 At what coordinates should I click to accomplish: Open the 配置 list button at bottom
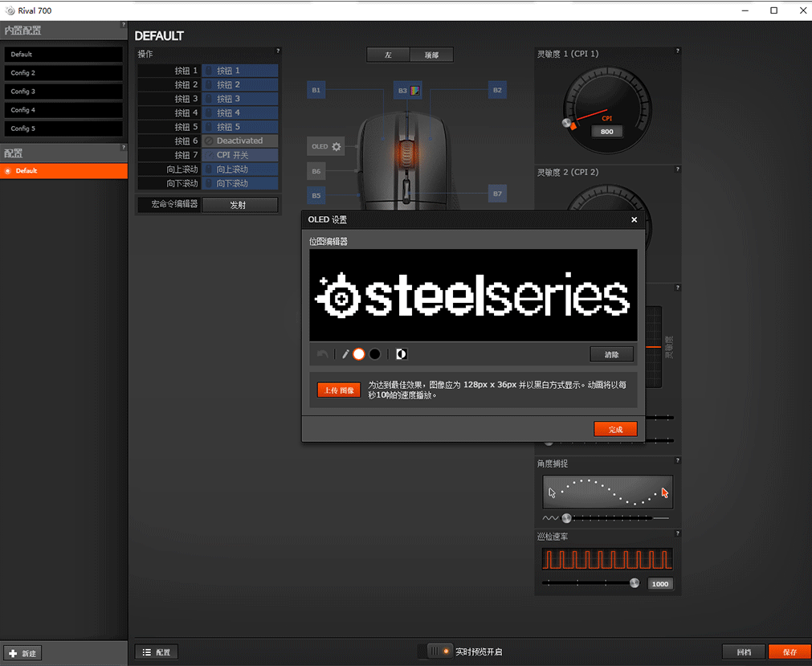pyautogui.click(x=157, y=652)
